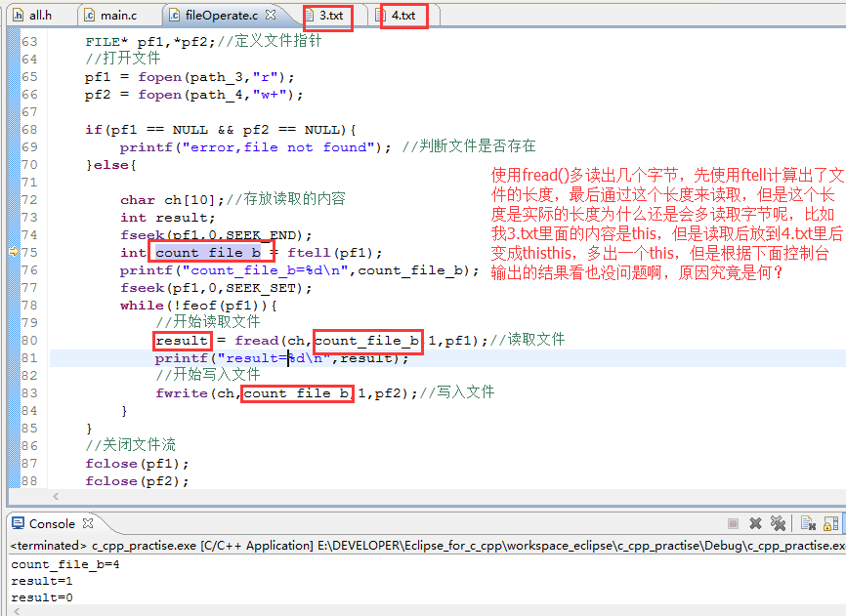The height and width of the screenshot is (616, 846).
Task: Click Remove Launch icon in Console toolbar
Action: coord(755,523)
